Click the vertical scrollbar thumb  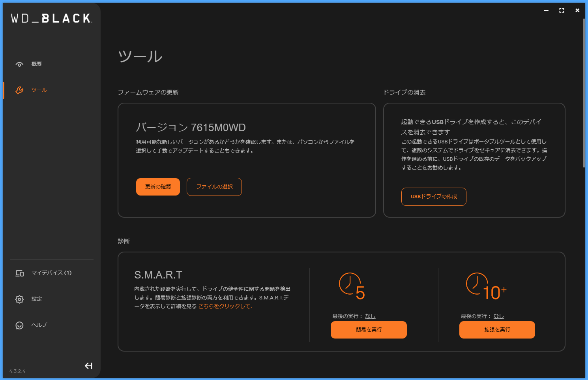tap(584, 93)
